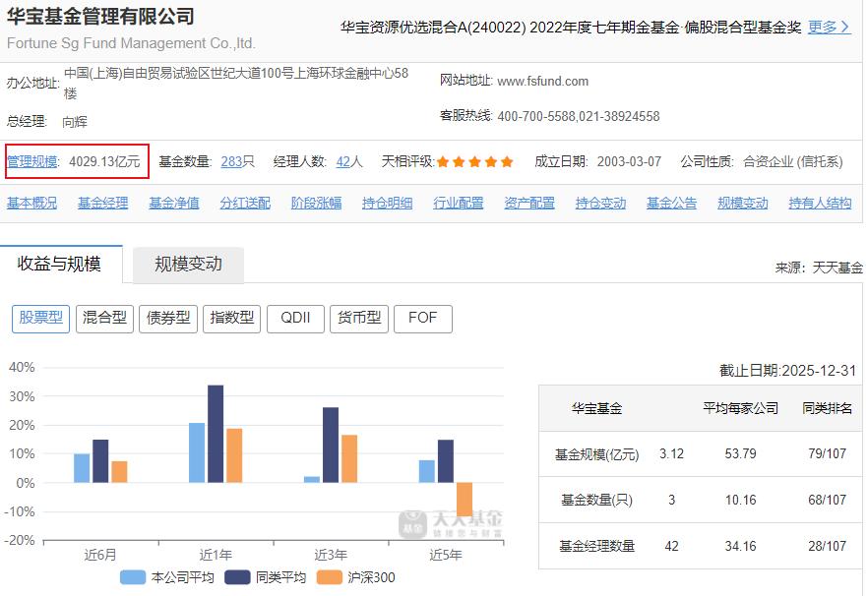This screenshot has width=868, height=596.
Task: Switch to the 收益与规模 tab
Action: (60, 264)
